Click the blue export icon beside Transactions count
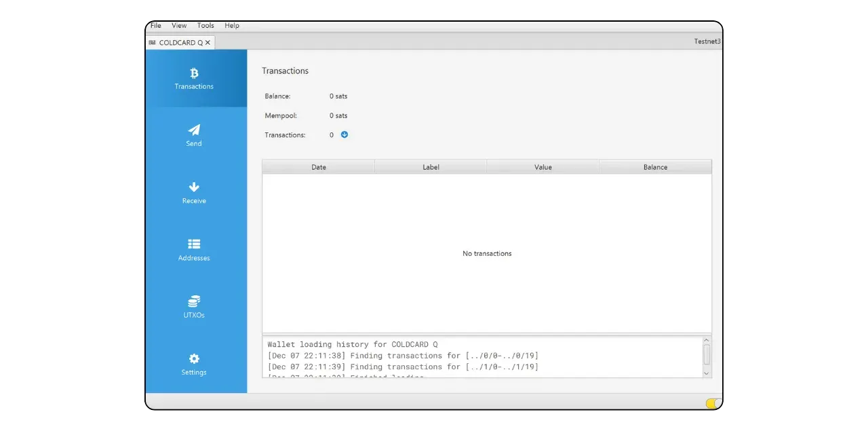The height and width of the screenshot is (431, 868). [344, 134]
